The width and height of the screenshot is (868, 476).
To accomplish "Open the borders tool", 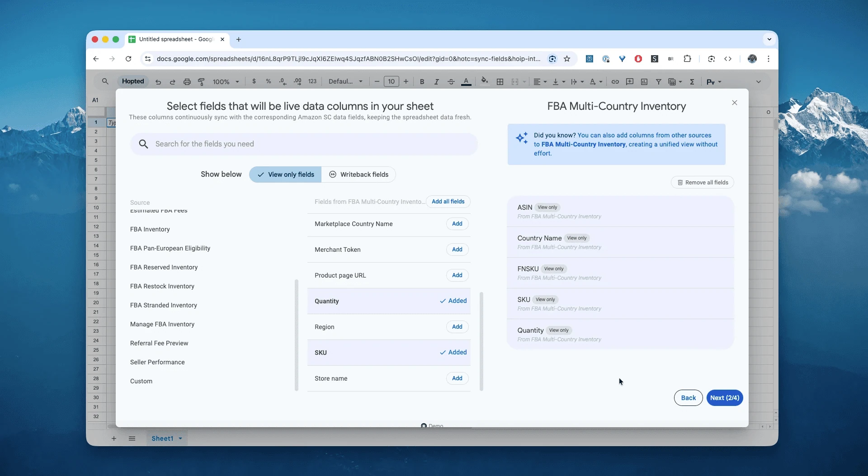I will pyautogui.click(x=500, y=82).
